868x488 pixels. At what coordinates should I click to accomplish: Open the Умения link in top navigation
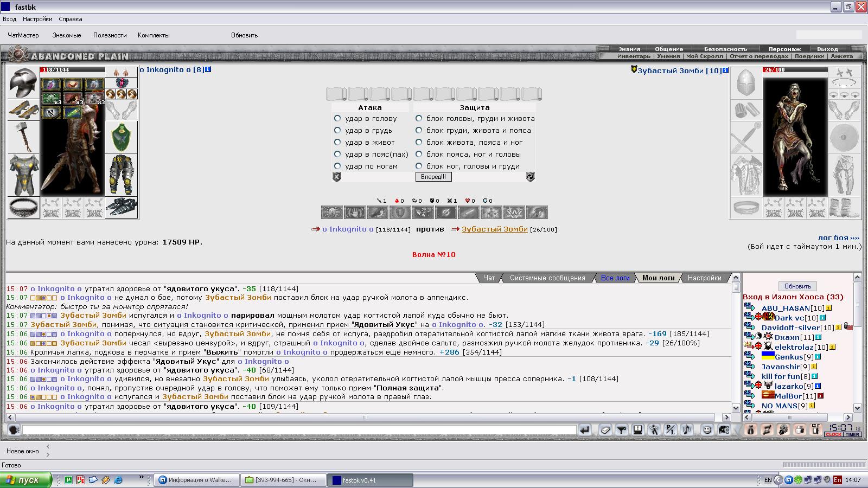tap(668, 56)
